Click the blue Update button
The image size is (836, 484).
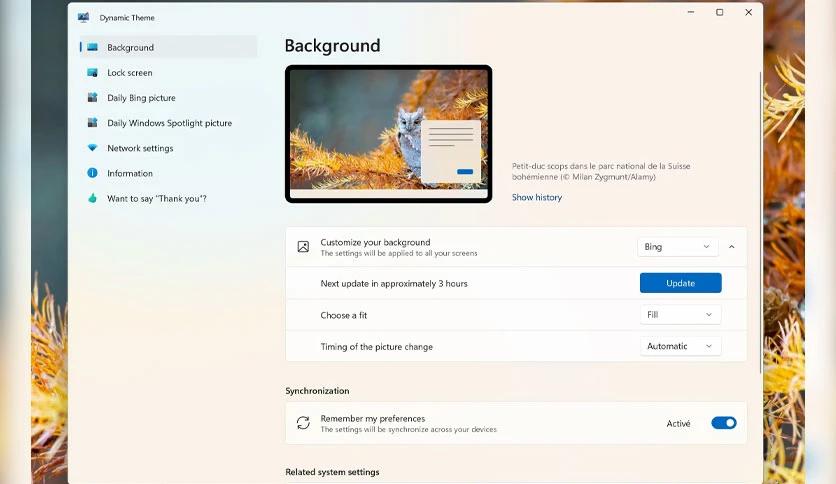pos(680,283)
